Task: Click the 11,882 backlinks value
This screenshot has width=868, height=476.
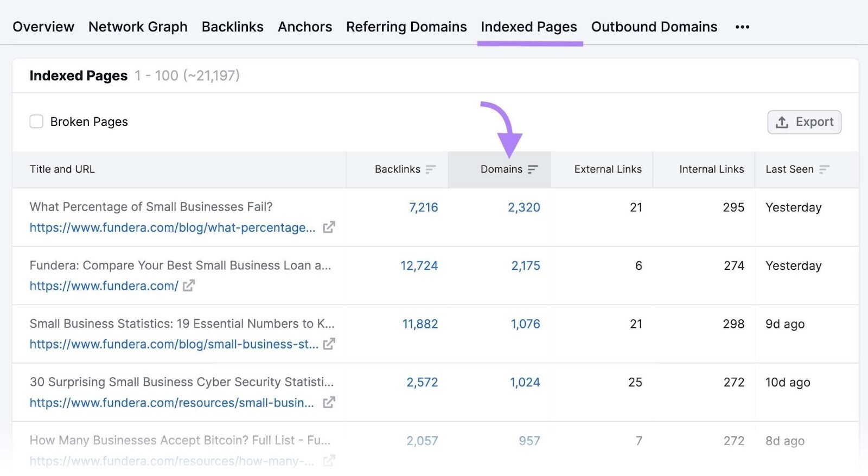Action: tap(420, 324)
